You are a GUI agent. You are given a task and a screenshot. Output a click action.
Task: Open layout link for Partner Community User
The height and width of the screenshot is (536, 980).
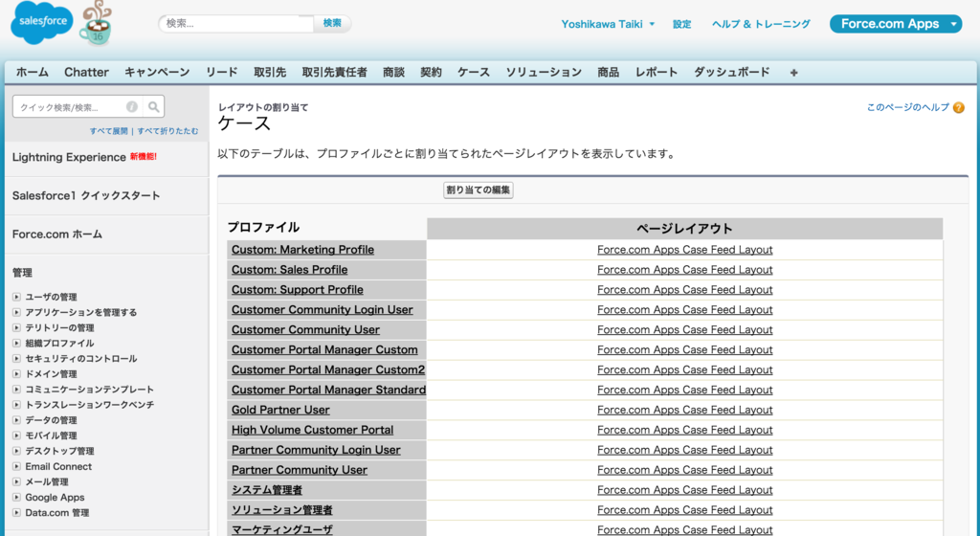point(685,470)
